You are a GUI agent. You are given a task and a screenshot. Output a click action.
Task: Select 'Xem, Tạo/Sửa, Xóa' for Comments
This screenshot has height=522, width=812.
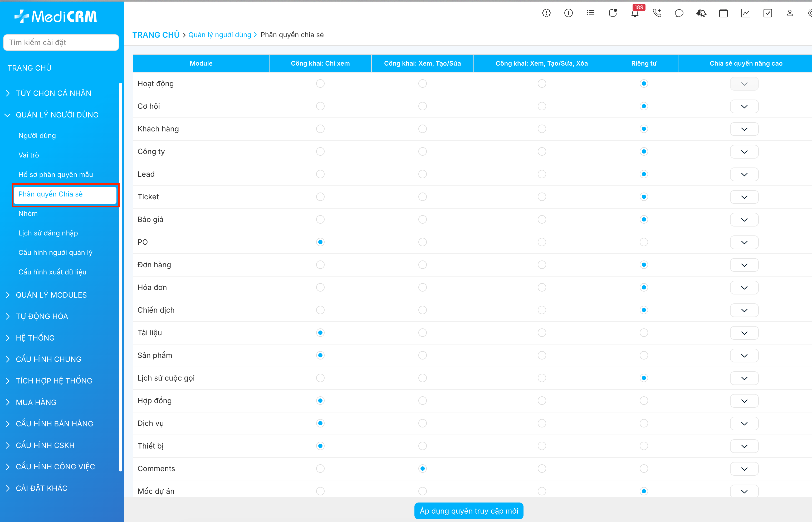(x=542, y=469)
